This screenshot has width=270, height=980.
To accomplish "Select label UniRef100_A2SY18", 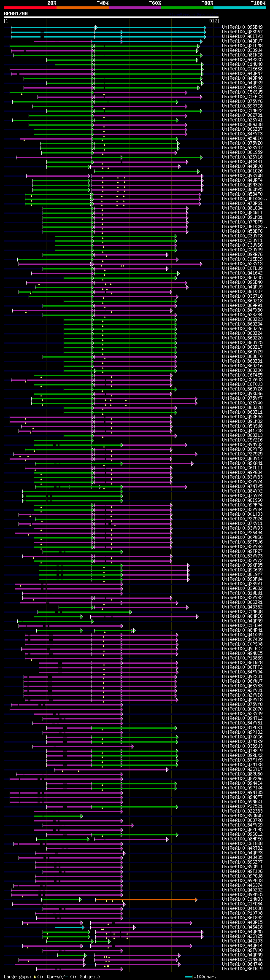I will (x=242, y=157).
